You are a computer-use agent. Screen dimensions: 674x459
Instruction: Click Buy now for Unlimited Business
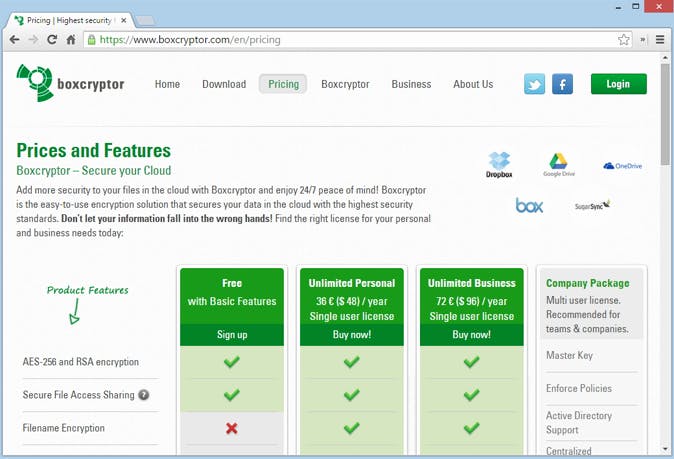click(472, 335)
